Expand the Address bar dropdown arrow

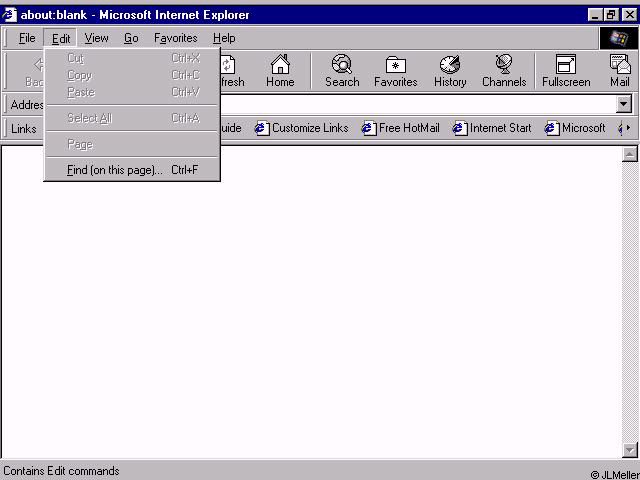(624, 104)
